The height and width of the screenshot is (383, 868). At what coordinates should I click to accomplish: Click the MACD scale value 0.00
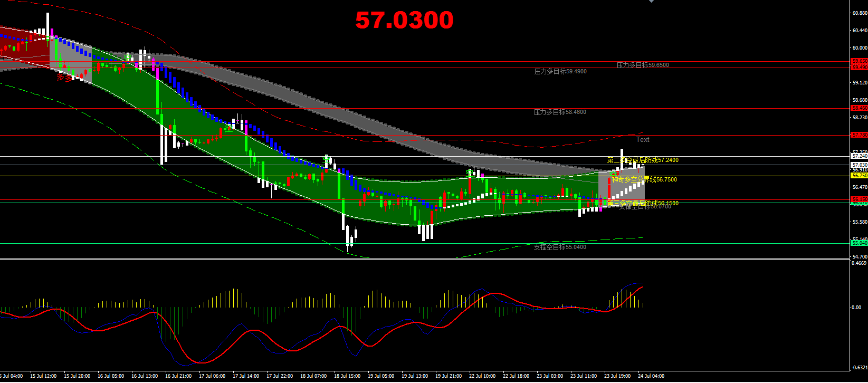click(857, 308)
